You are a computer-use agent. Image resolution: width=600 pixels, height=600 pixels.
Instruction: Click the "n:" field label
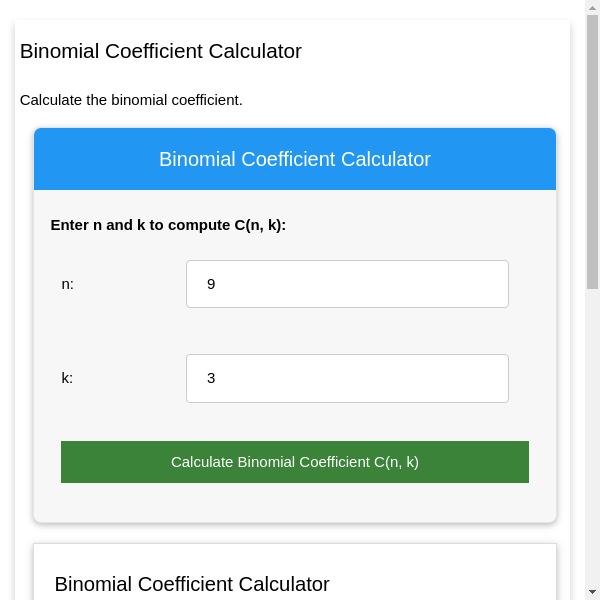coord(68,284)
